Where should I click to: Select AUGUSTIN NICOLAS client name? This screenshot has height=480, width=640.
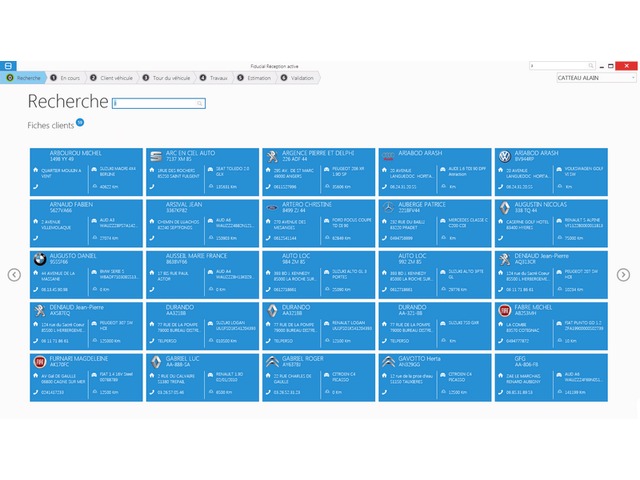click(x=540, y=204)
